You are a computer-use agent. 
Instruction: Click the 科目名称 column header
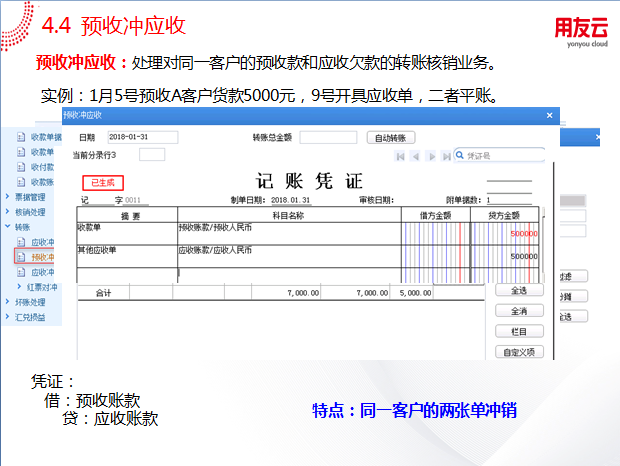[x=289, y=215]
